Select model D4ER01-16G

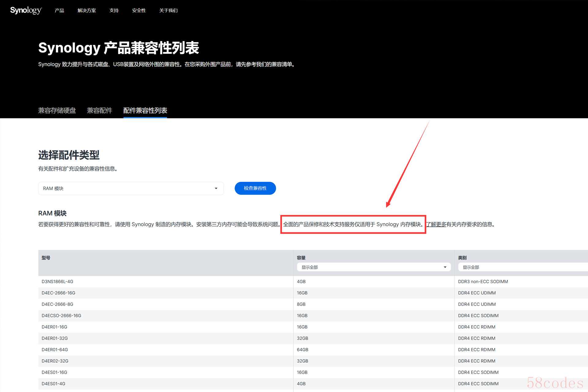(54, 327)
